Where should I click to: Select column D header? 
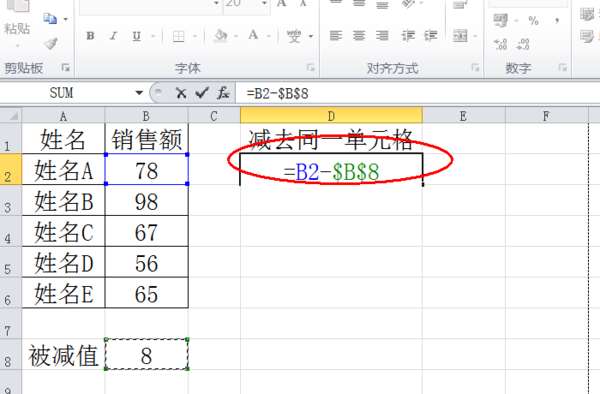pos(331,116)
